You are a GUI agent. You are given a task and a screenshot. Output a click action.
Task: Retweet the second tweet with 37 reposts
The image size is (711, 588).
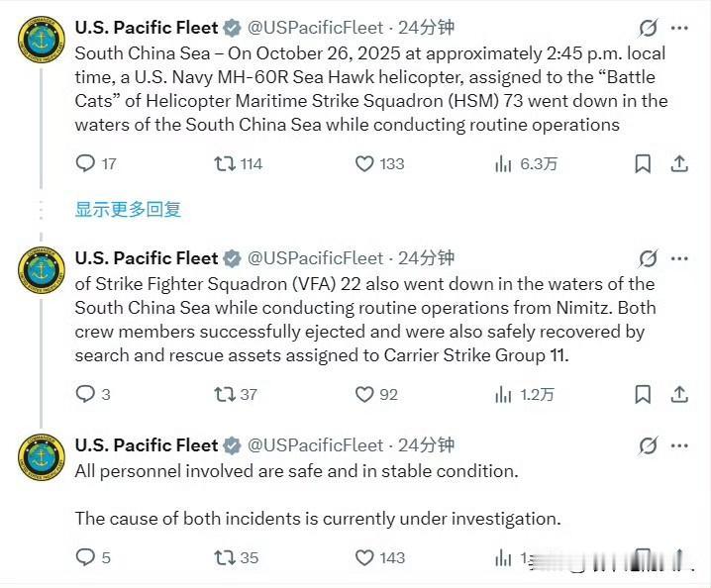pyautogui.click(x=225, y=394)
